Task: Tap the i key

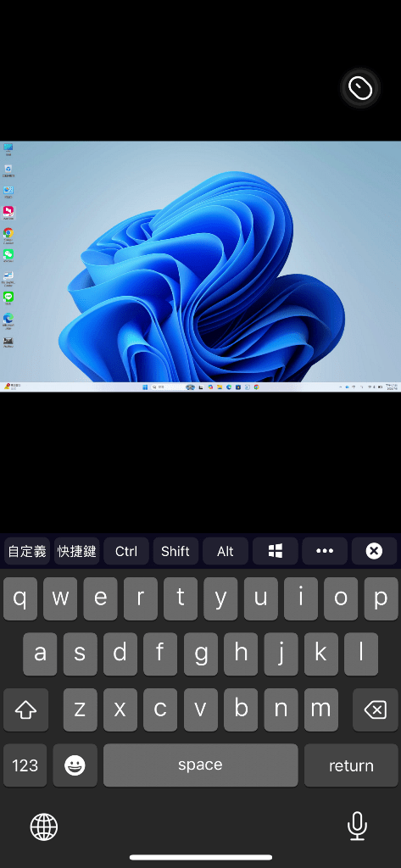Action: [301, 598]
